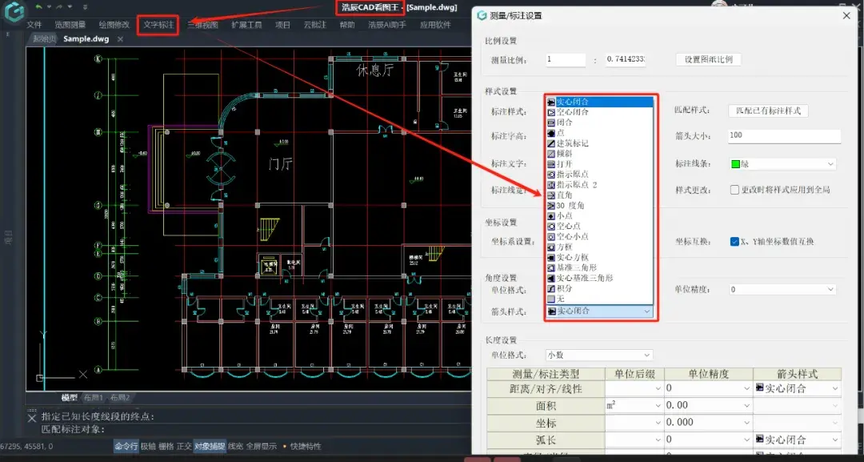Choose the 基准三角形 arrow style

[600, 267]
